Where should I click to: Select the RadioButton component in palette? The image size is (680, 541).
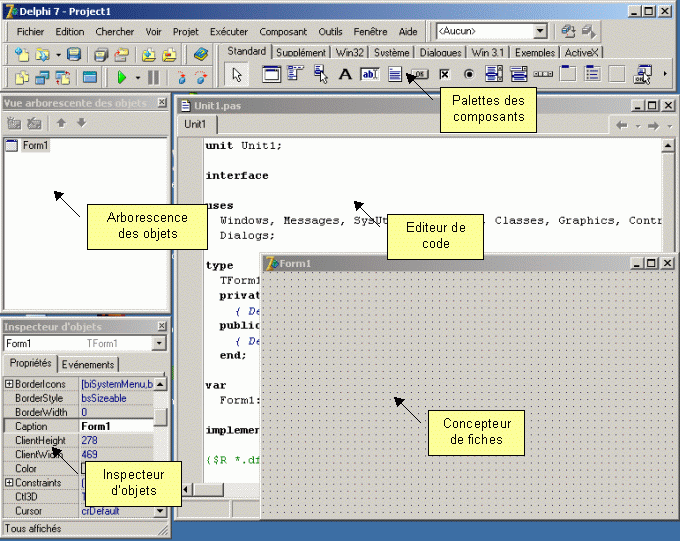469,74
